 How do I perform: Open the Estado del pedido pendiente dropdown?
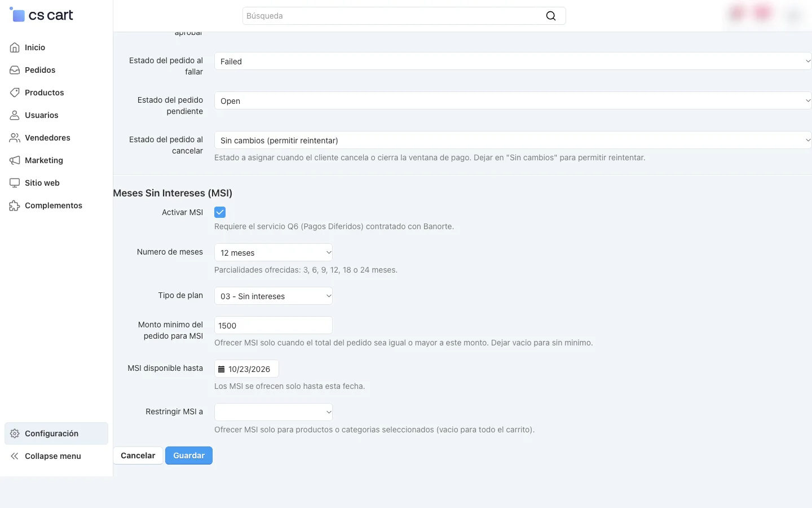pyautogui.click(x=513, y=100)
